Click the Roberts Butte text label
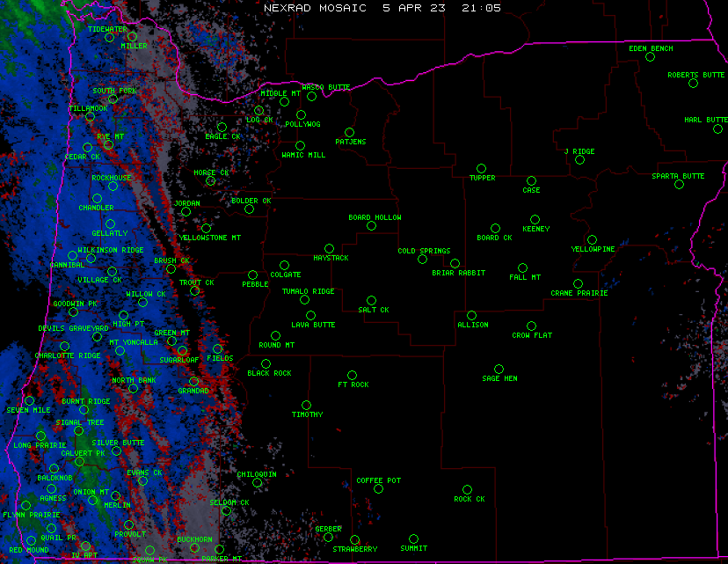Viewport: 728px width, 564px height. [x=695, y=75]
